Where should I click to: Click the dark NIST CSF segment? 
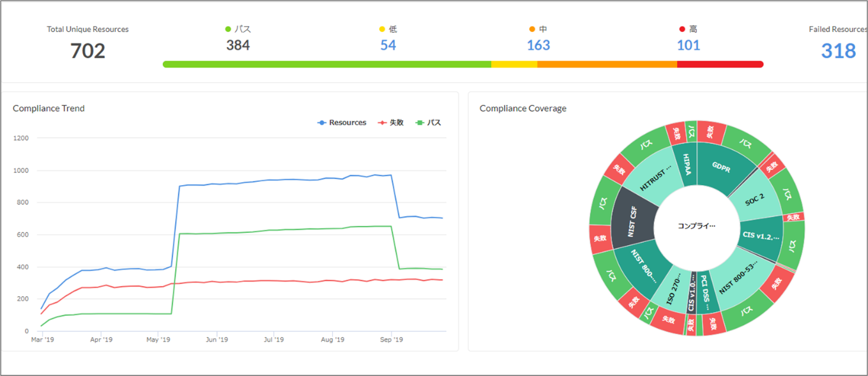coord(634,220)
